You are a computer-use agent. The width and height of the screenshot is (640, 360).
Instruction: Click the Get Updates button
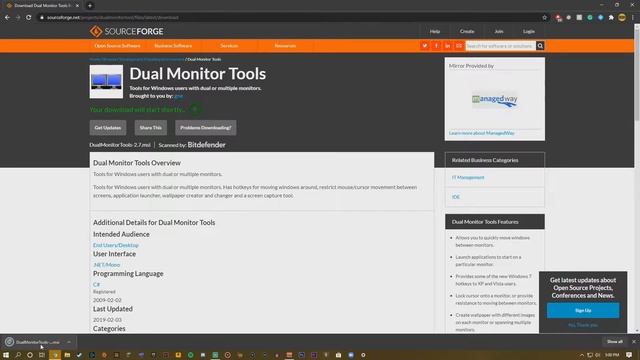108,128
